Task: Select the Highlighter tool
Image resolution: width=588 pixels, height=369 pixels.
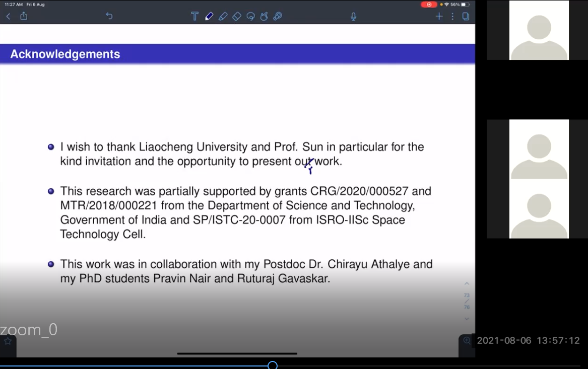Action: tap(223, 17)
